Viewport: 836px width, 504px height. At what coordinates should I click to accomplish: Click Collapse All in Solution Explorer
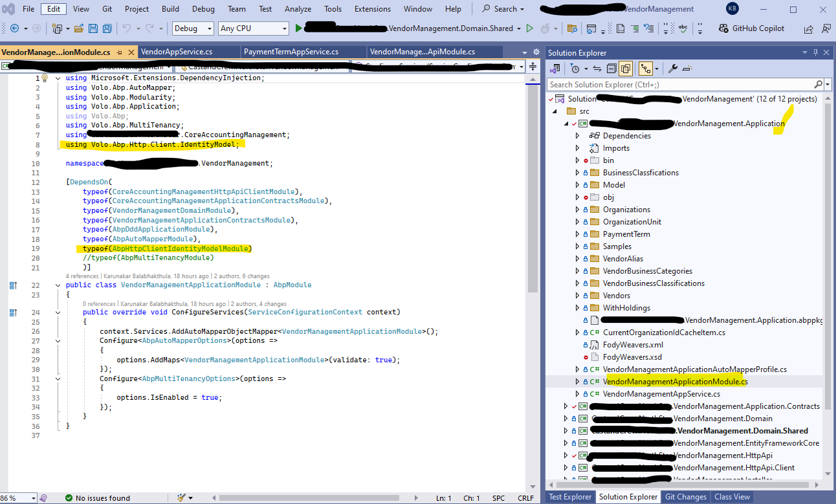tap(611, 69)
